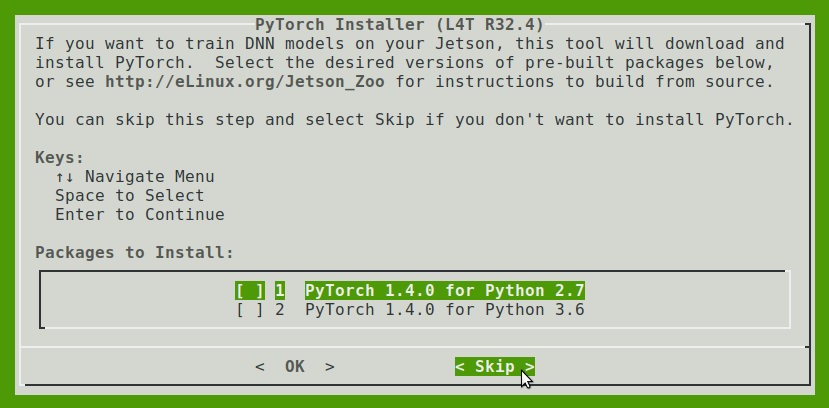The image size is (829, 408).
Task: Click the 'Keys:' heading
Action: pos(60,157)
